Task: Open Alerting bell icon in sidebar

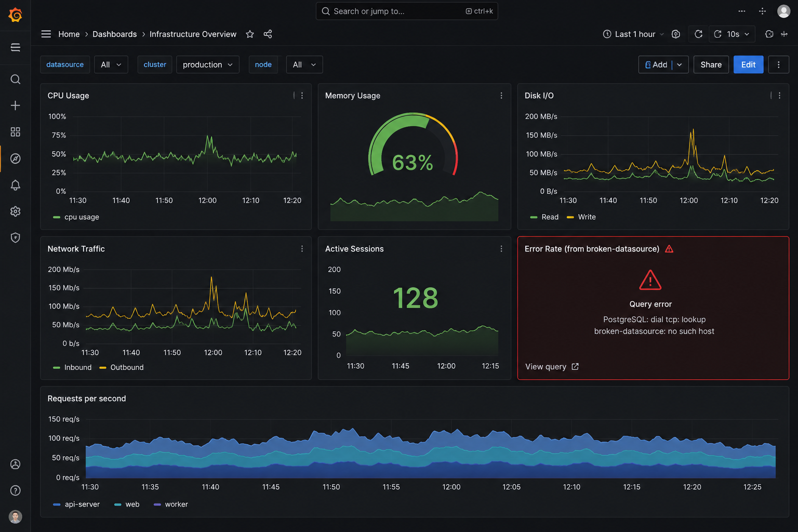Action: 16,185
